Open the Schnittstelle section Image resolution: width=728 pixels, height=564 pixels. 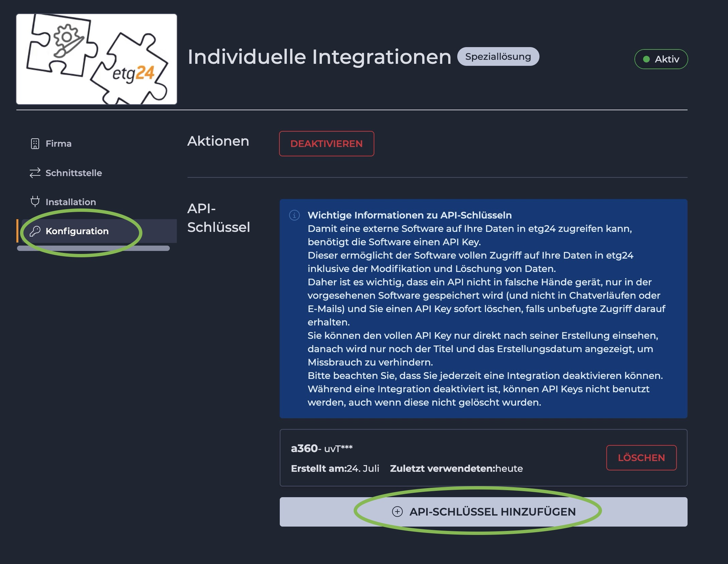[74, 173]
